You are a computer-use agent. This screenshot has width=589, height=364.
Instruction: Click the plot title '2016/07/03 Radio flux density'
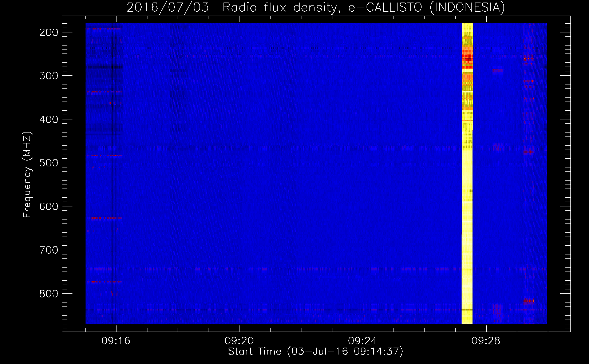316,7
